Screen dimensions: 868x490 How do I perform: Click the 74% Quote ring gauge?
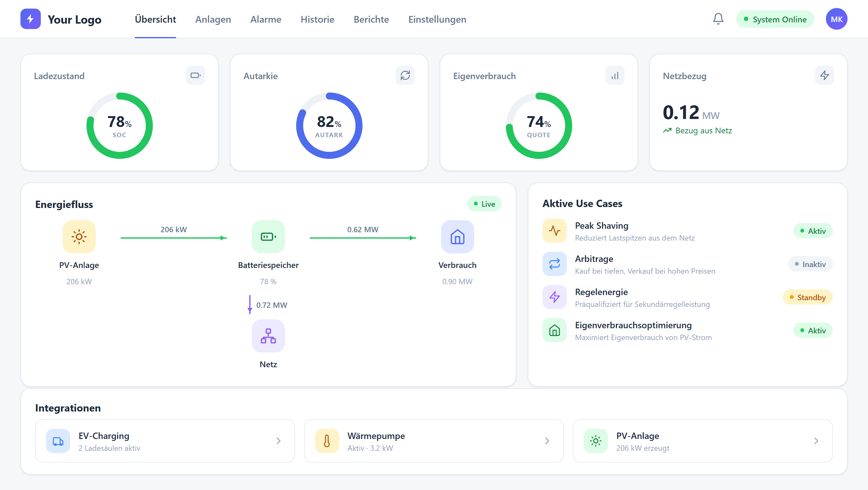pyautogui.click(x=539, y=126)
